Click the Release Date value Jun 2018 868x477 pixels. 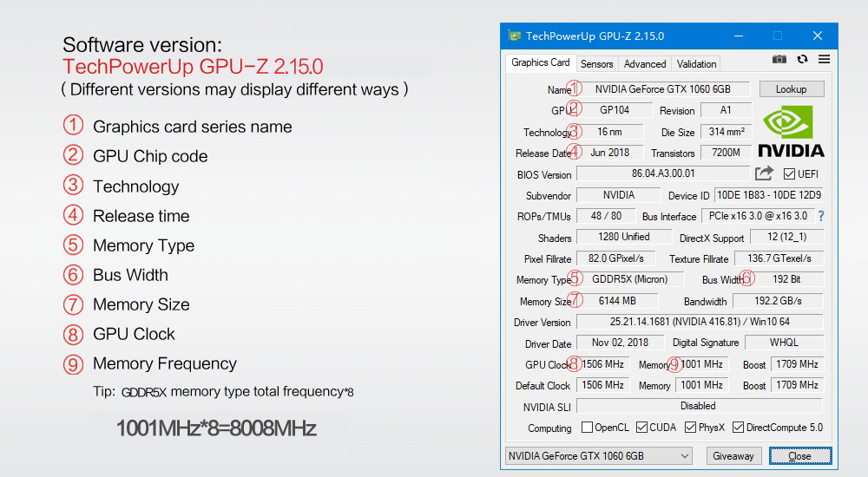coord(609,153)
